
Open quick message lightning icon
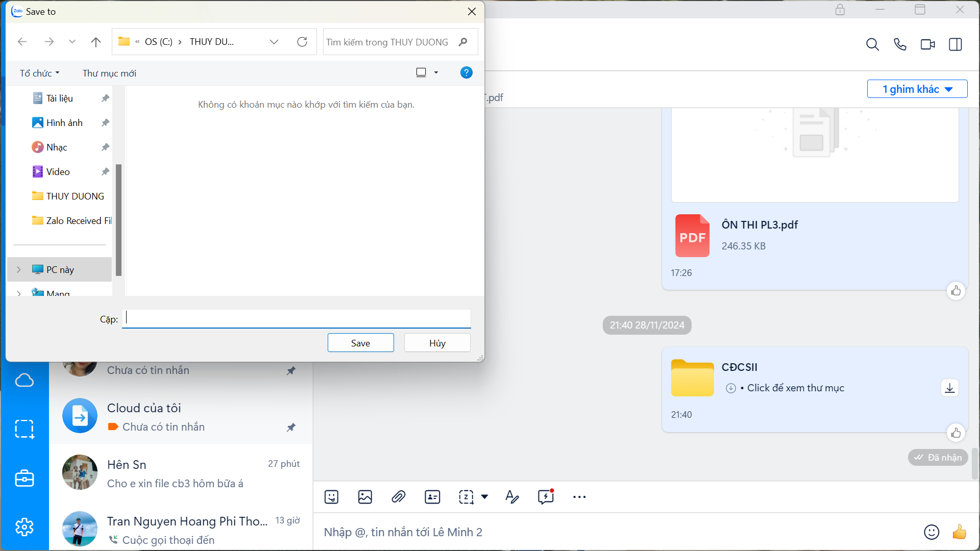(545, 496)
